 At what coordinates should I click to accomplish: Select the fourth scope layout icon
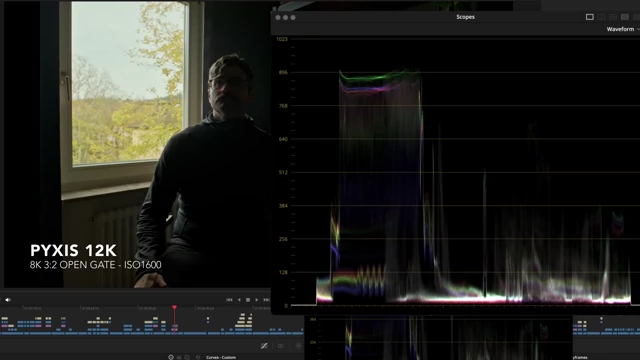625,17
